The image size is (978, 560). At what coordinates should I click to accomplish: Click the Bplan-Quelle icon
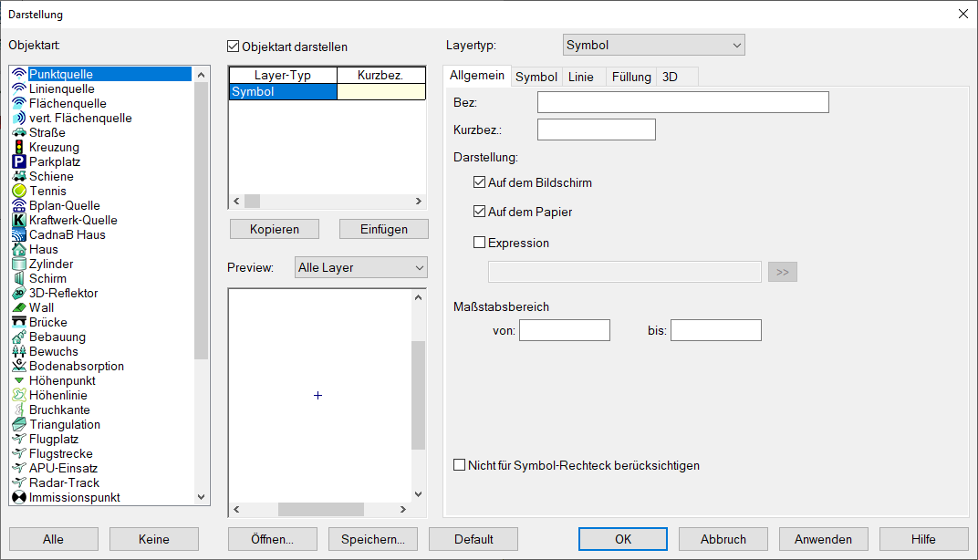pos(19,205)
